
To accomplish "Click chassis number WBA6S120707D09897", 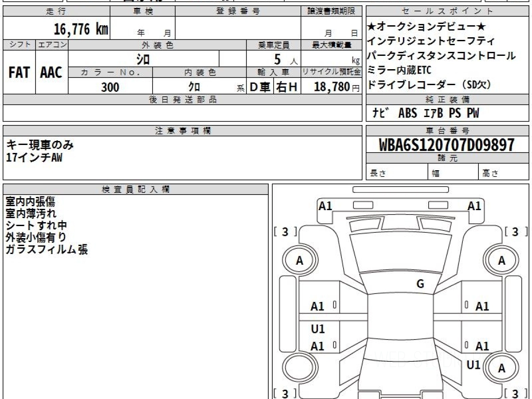I will 447,145.
